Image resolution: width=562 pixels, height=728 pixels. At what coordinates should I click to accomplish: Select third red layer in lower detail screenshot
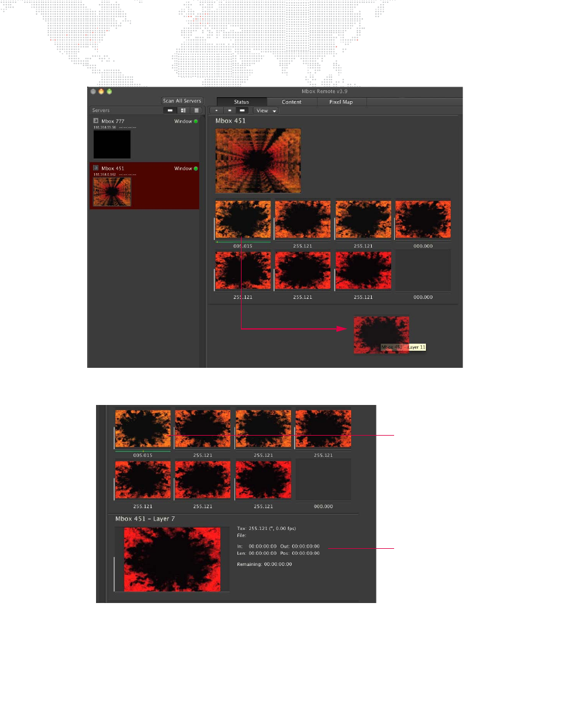263,480
